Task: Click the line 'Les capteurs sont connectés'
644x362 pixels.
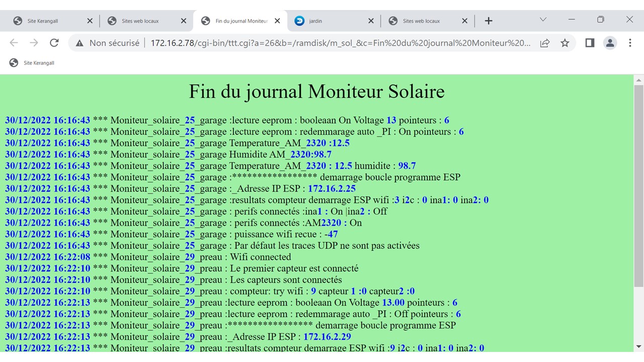Action: coord(174,280)
